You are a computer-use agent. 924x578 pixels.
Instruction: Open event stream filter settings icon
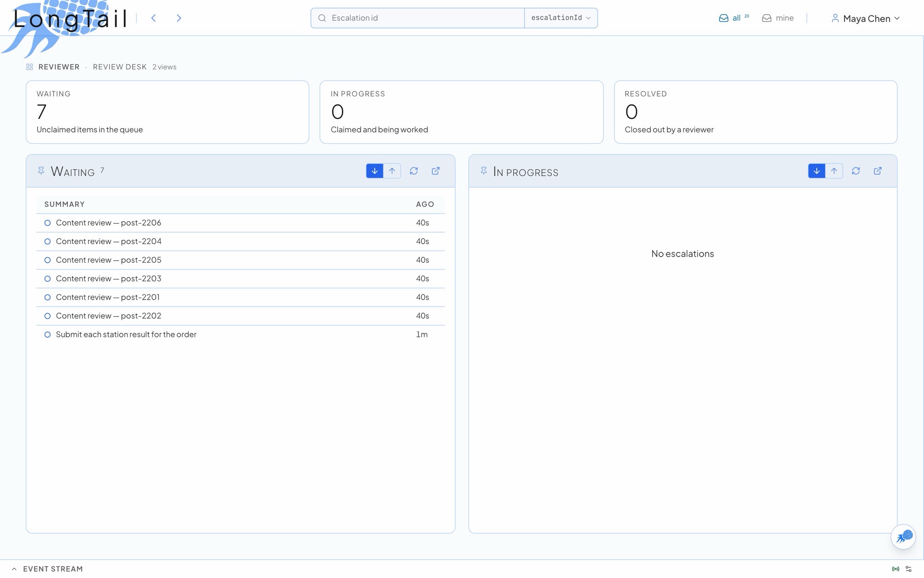(x=909, y=569)
